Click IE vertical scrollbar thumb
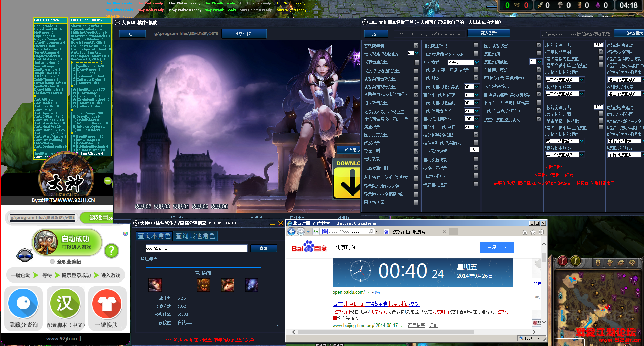Viewport: 644px width, 346px height. click(x=544, y=257)
